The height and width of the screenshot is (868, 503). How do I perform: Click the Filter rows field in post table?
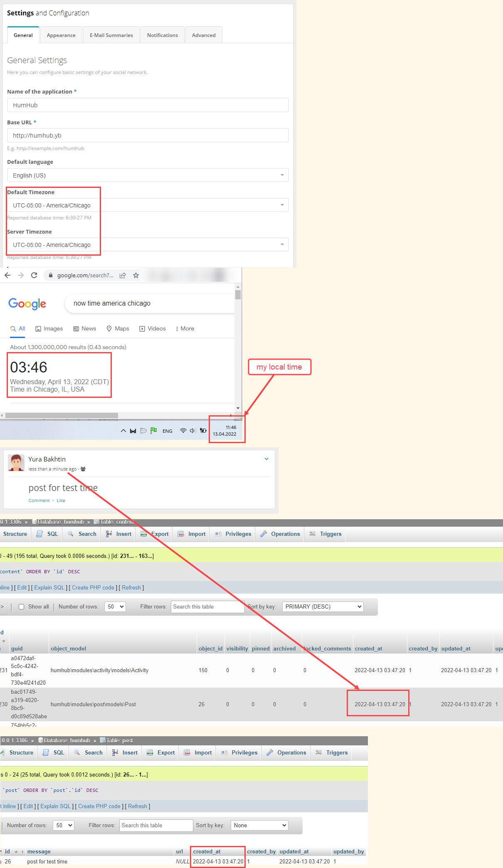(156, 826)
